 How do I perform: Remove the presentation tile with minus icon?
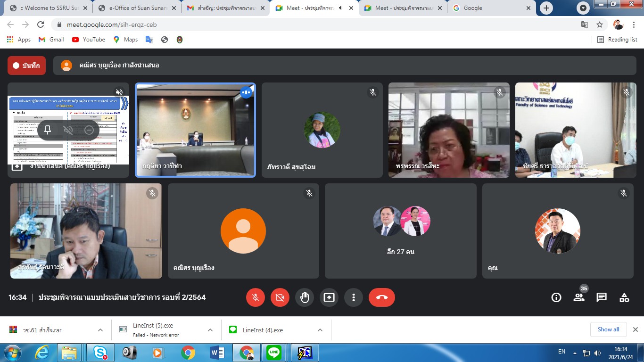(x=89, y=130)
